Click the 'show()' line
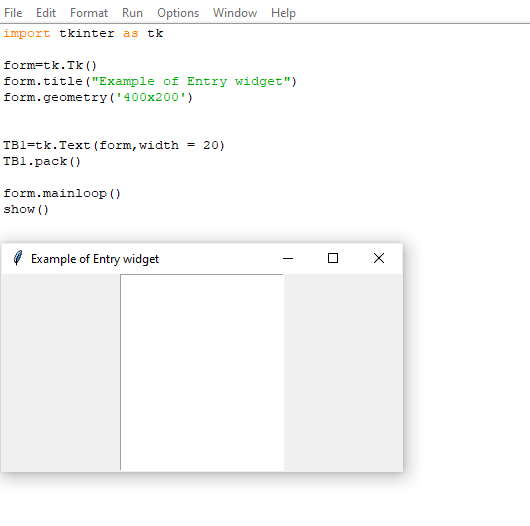Screen dimensions: 530x526 point(26,210)
